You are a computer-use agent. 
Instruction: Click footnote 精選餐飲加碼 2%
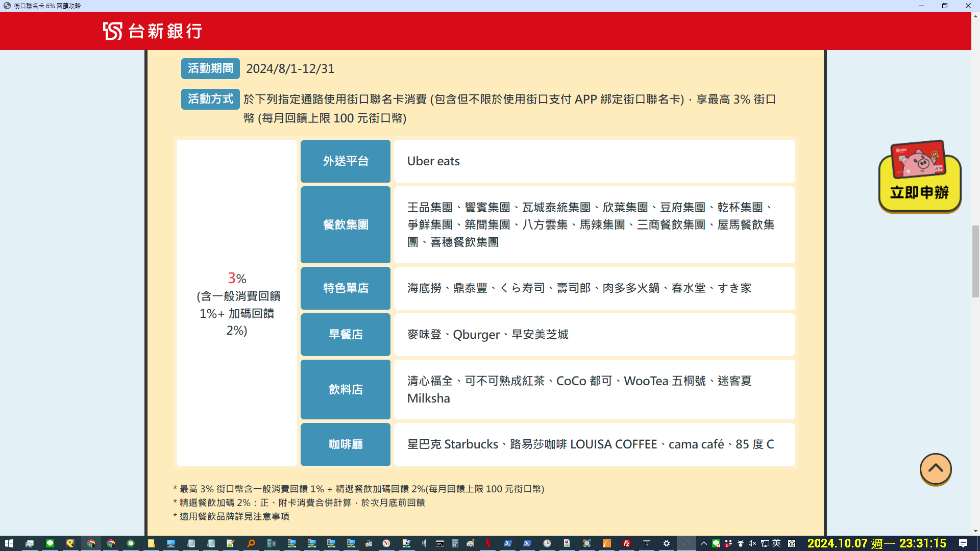[x=299, y=503]
